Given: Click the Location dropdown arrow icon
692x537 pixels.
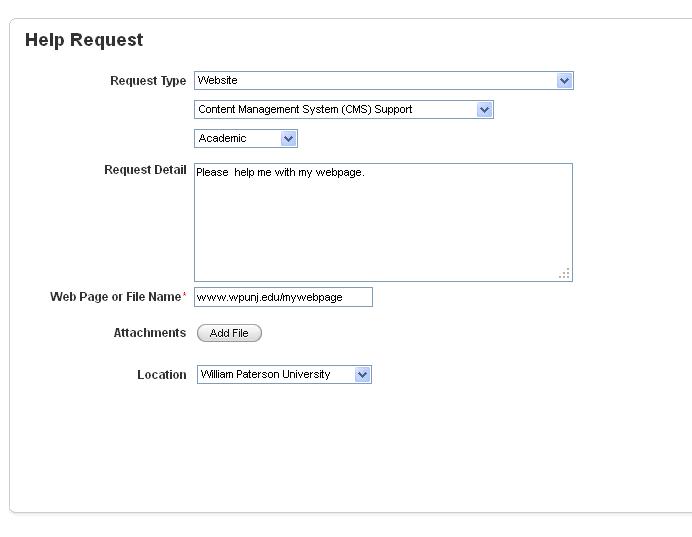Looking at the screenshot, I should pyautogui.click(x=362, y=375).
